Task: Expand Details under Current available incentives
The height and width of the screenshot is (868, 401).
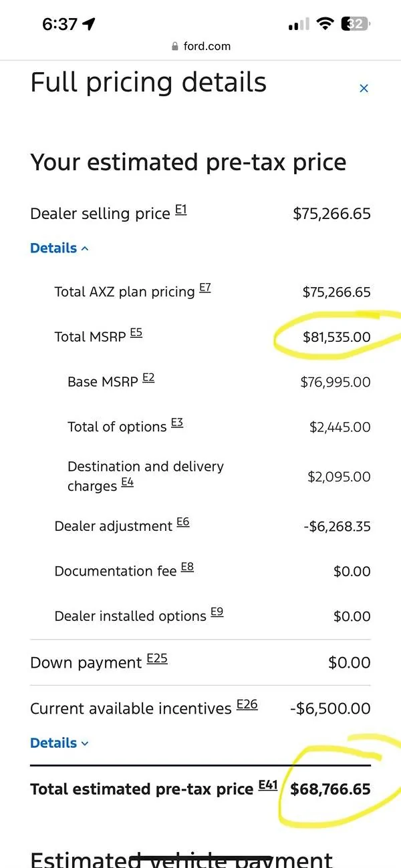Action: coord(59,743)
